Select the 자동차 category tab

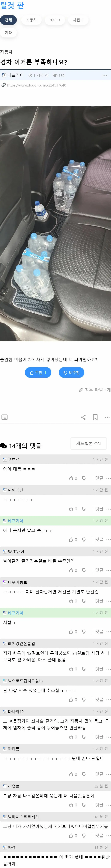point(31,20)
